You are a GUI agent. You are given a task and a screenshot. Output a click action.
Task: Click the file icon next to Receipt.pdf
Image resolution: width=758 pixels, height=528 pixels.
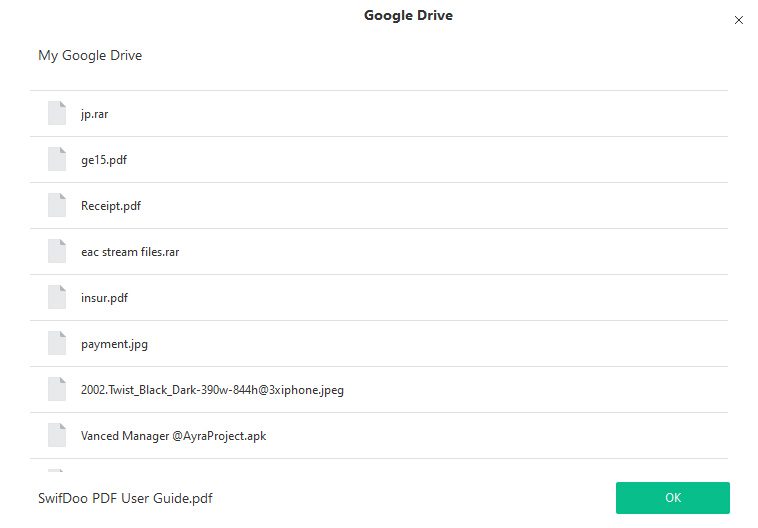coord(57,205)
